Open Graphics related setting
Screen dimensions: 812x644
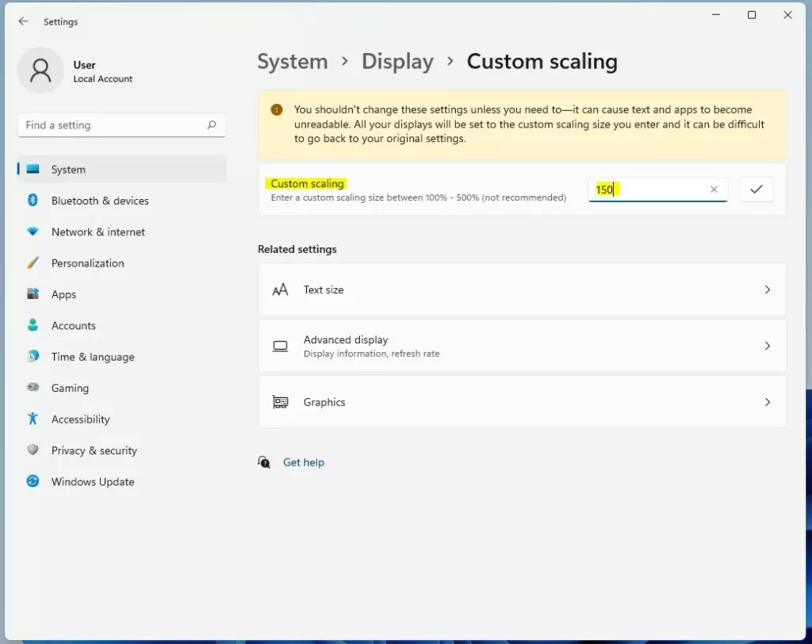[522, 402]
